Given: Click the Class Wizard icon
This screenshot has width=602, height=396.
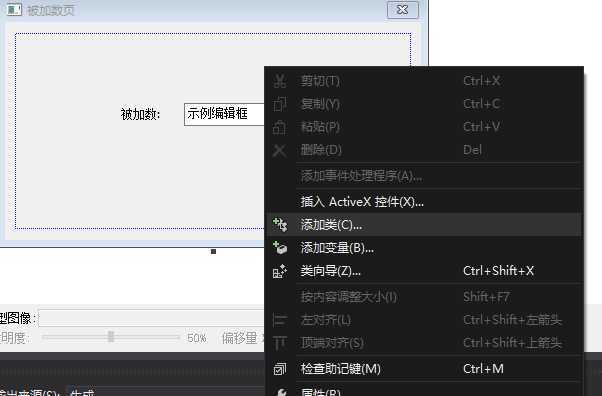Looking at the screenshot, I should (280, 271).
